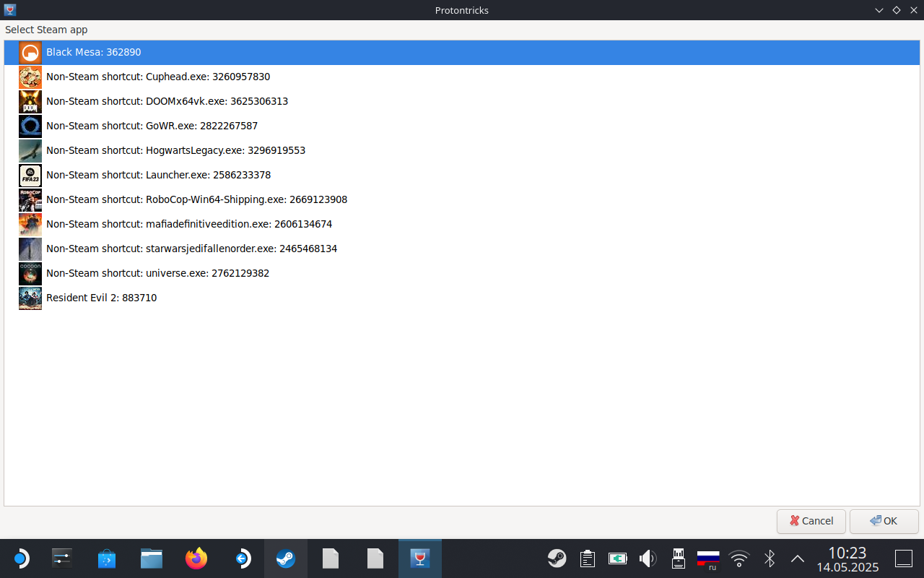The height and width of the screenshot is (578, 924).
Task: Select the row "universe.exe: 2762129382"
Action: [x=461, y=274]
